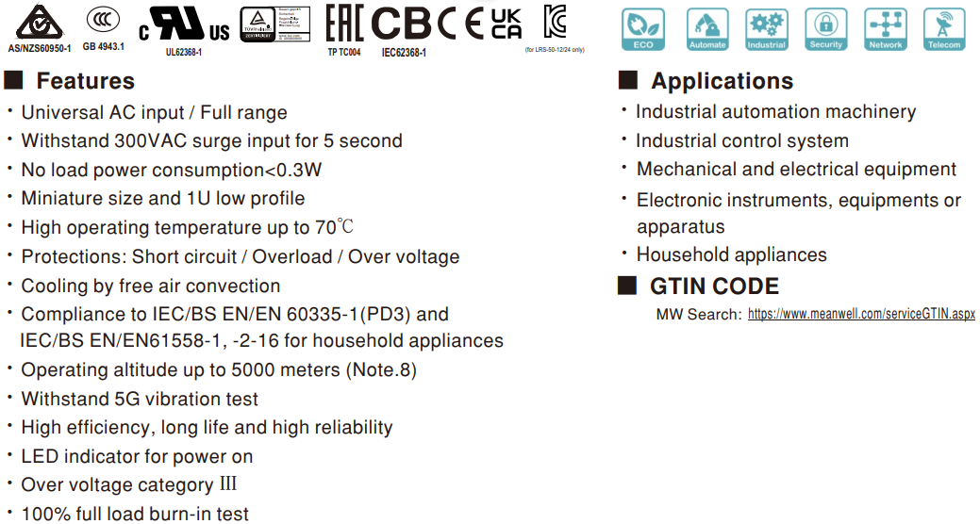Click the CE conformity mark

point(460,25)
